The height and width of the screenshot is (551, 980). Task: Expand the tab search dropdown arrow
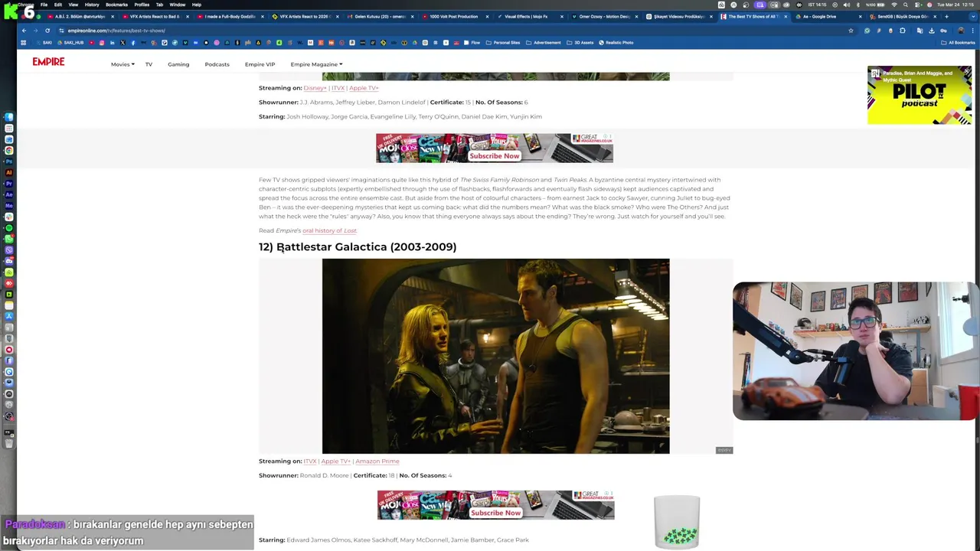point(973,16)
